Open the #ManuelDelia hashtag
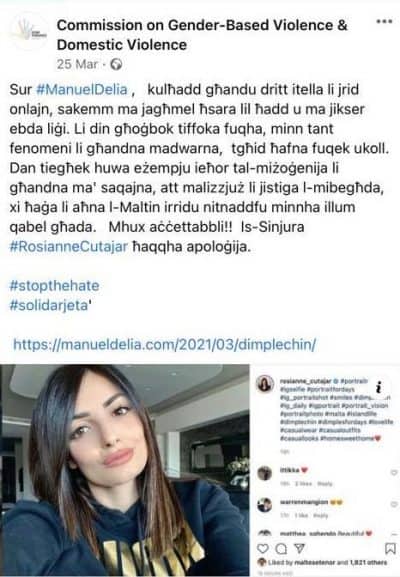Screen dimensions: 400x577 [82, 89]
